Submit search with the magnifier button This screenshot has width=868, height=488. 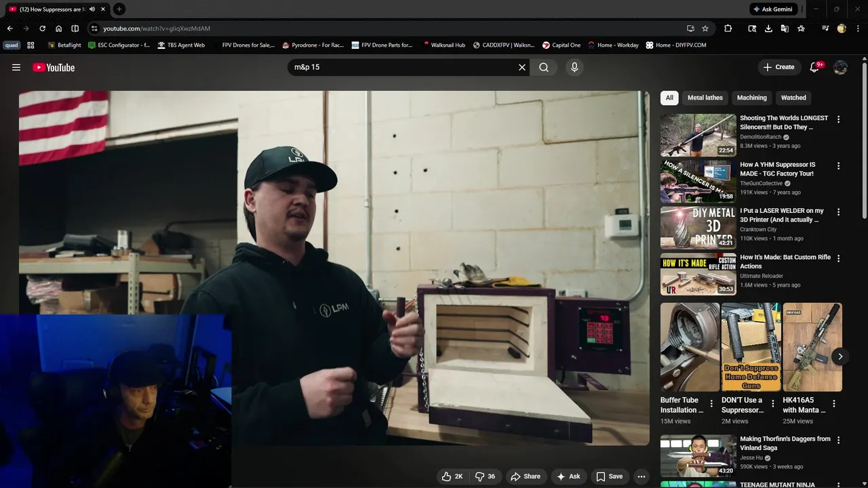544,67
